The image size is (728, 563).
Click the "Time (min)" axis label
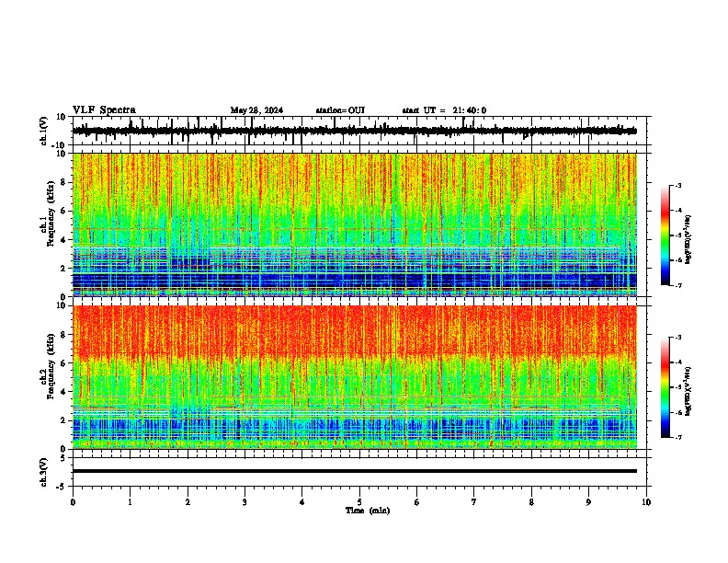tap(368, 511)
